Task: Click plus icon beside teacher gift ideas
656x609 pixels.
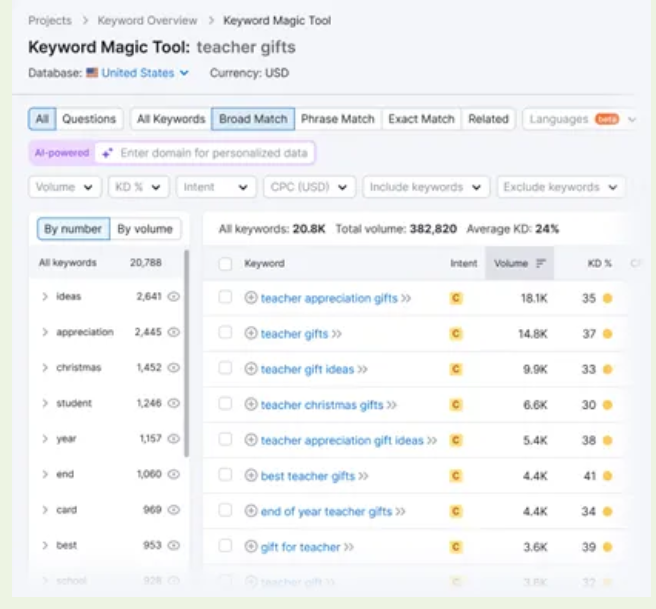Action: (251, 369)
